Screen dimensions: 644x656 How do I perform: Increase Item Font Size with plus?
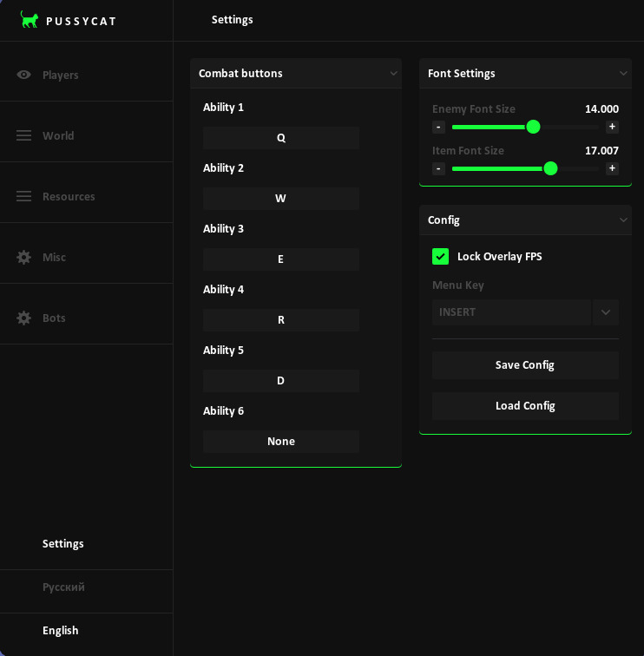[x=612, y=168]
